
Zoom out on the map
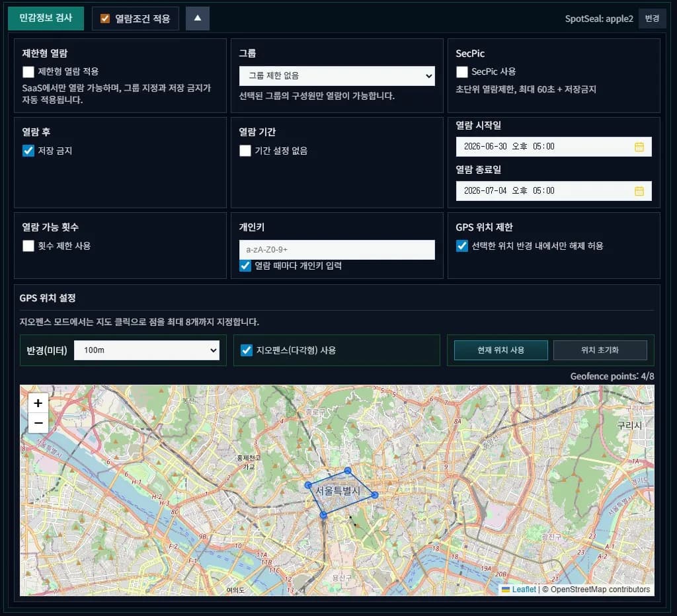tap(38, 422)
